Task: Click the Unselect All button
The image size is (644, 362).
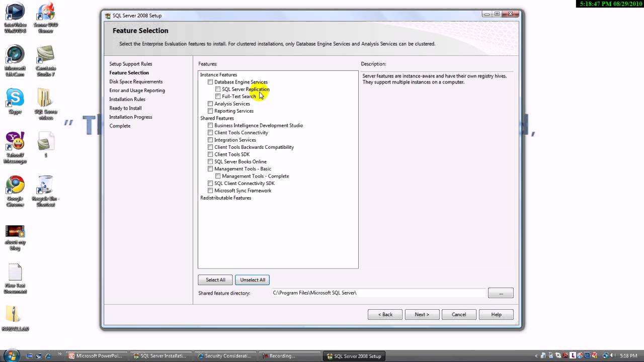Action: pyautogui.click(x=253, y=280)
